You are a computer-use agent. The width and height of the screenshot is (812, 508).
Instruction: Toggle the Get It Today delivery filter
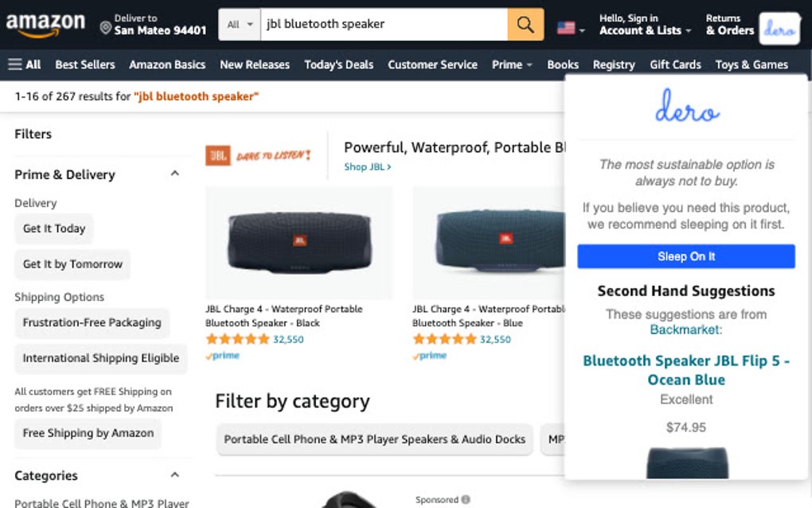click(54, 229)
